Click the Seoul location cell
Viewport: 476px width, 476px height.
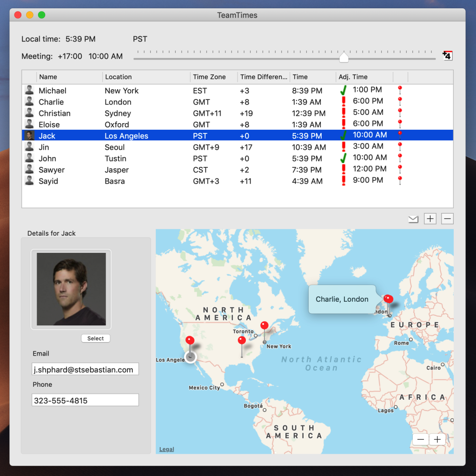(115, 147)
